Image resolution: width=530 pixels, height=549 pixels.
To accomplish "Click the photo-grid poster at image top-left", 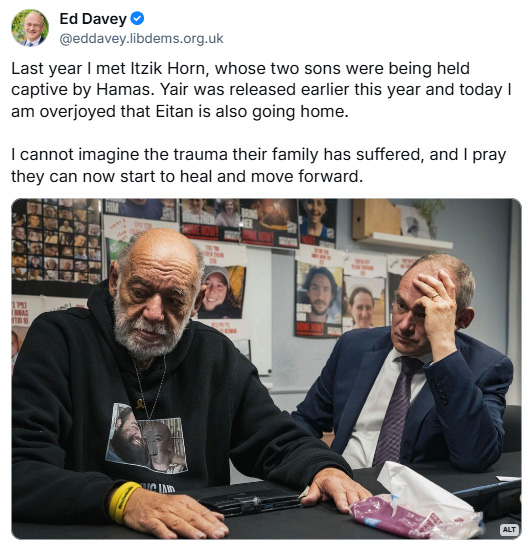I will point(57,241).
